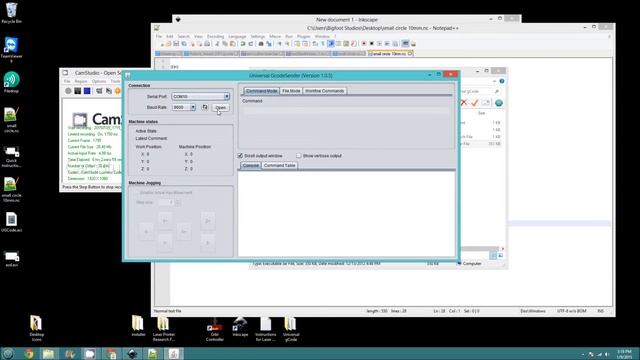Image resolution: width=640 pixels, height=360 pixels.
Task: Click the blue help icon in background window
Action: tap(502, 81)
